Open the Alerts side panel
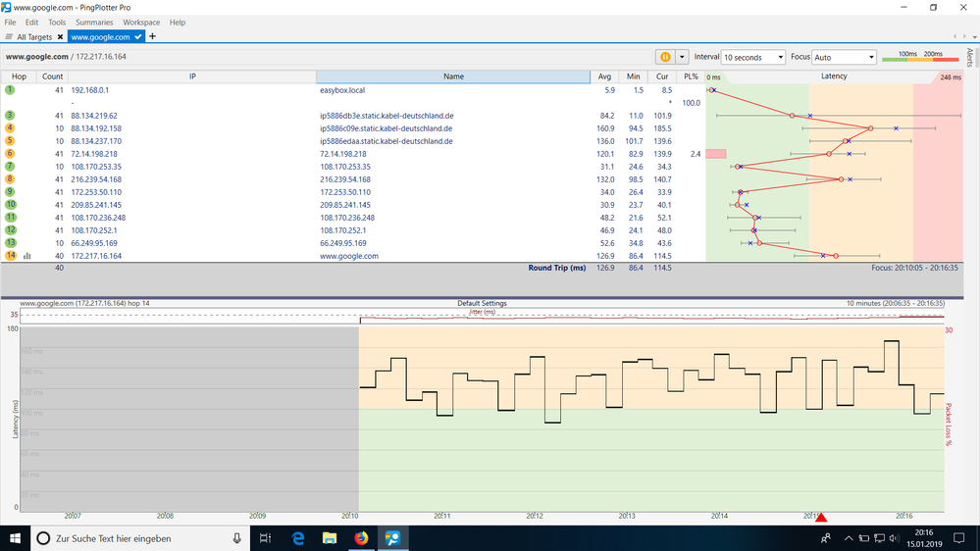 (970, 58)
